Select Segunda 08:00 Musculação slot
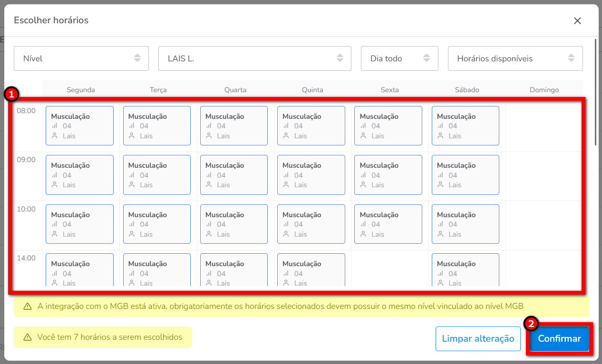The width and height of the screenshot is (602, 364). (x=79, y=125)
